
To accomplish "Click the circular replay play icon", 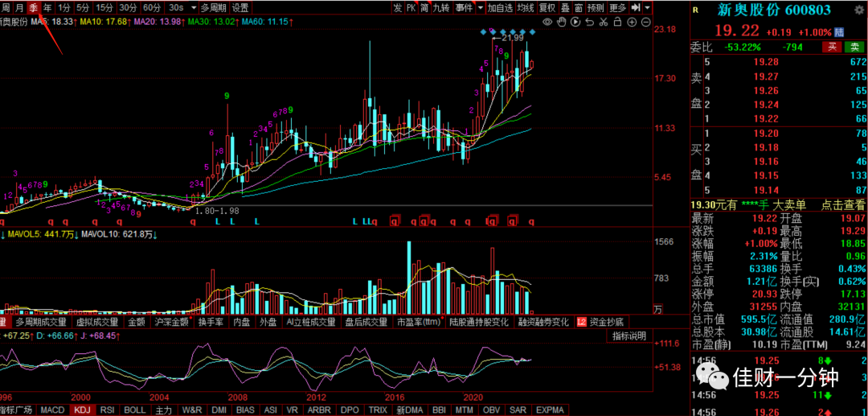I will pyautogui.click(x=575, y=23).
